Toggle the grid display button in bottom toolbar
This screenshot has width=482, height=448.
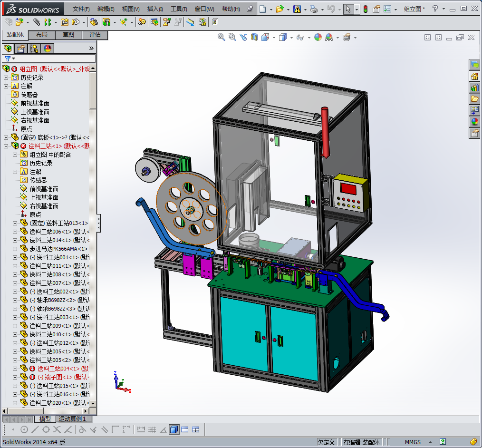152,429
